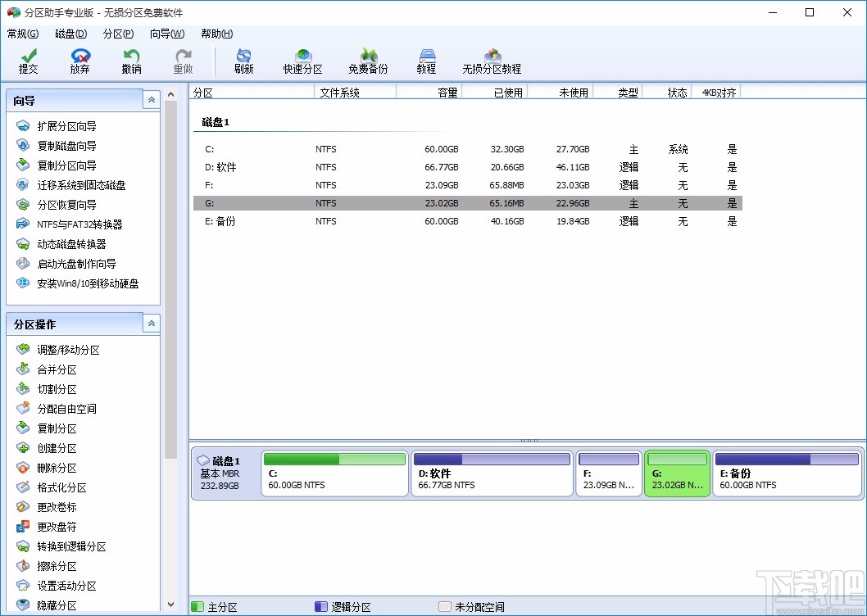Viewport: 867px width, 616px height.
Task: Open 免费备份 free backup tool
Action: tap(368, 61)
